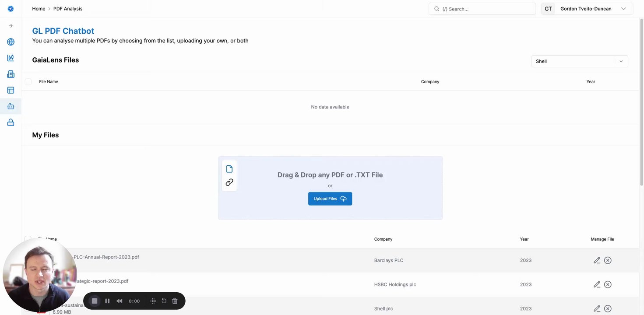Focus the Search input field
Image resolution: width=644 pixels, height=315 pixels.
482,9
